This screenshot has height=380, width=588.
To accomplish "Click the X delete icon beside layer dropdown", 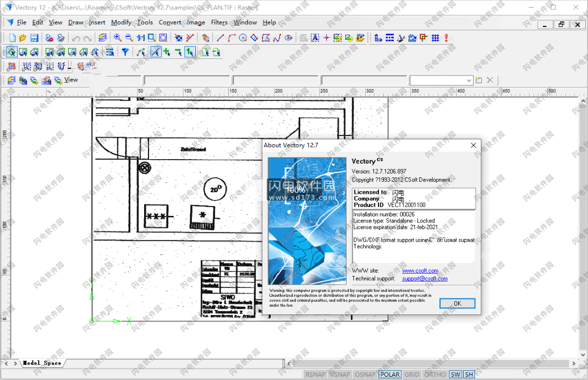I will [x=490, y=80].
